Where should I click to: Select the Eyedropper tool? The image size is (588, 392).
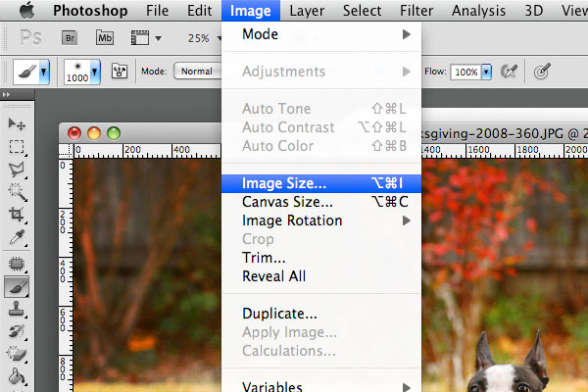tap(17, 237)
